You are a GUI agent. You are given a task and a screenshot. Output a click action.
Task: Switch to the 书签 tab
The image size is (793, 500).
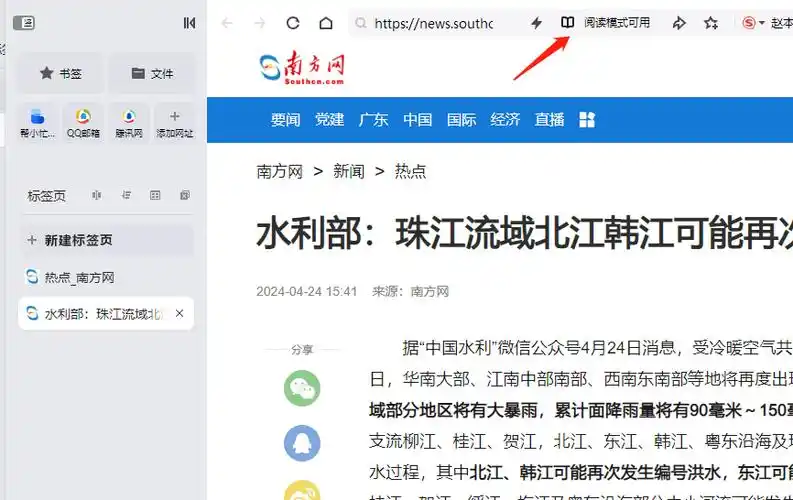[60, 74]
